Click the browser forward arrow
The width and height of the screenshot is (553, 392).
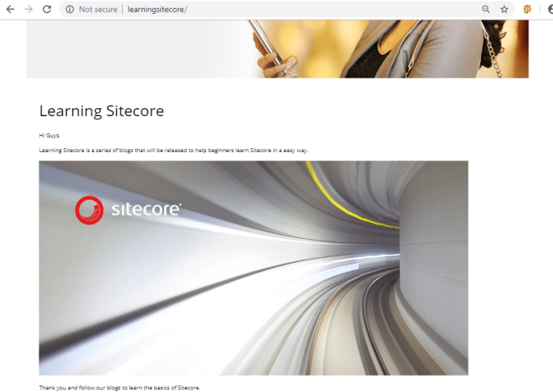click(x=29, y=10)
